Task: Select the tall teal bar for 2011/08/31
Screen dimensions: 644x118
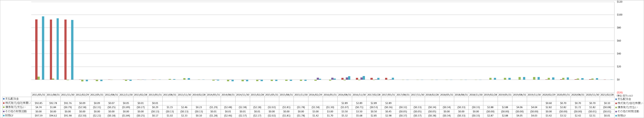Action: (x=58, y=49)
